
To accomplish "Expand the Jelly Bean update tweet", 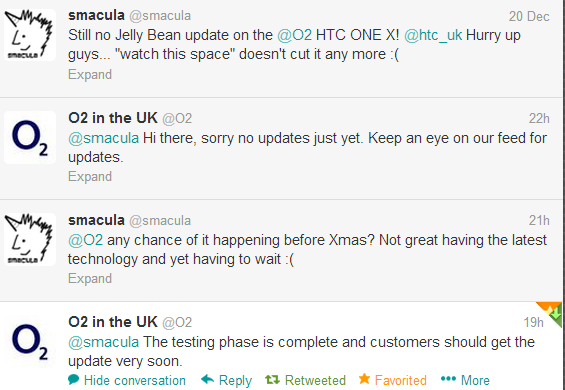I will click(x=90, y=75).
